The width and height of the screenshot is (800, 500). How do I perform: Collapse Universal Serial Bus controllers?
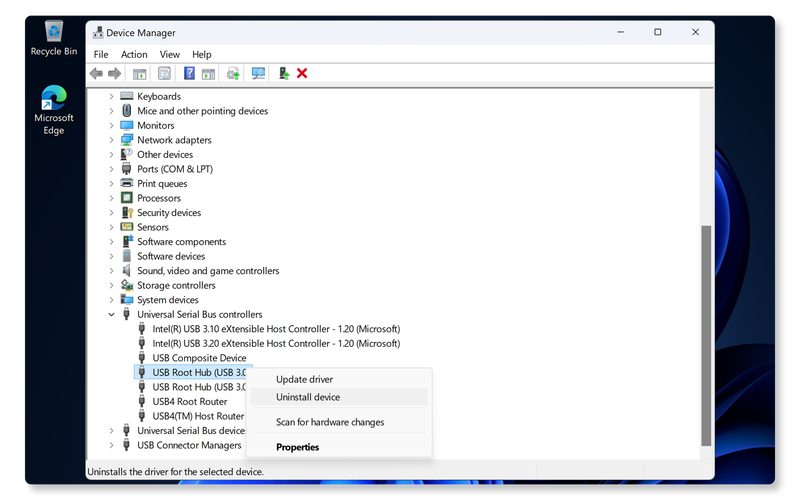click(112, 314)
